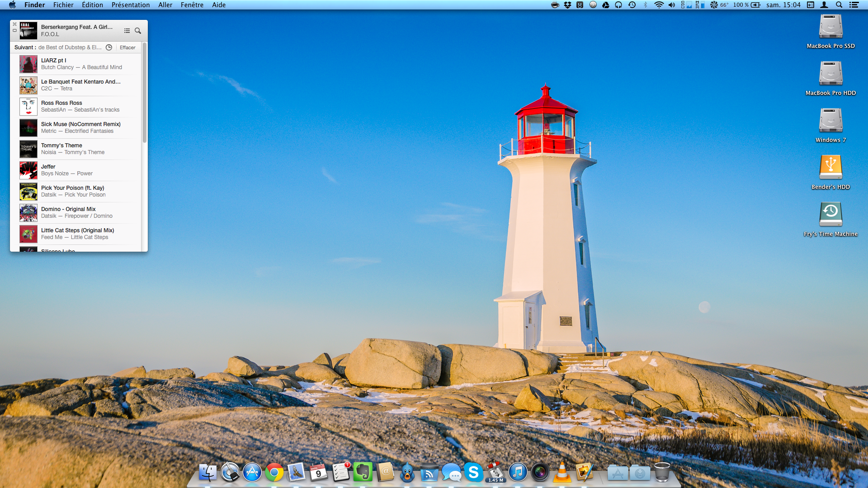
Task: Click the volume speaker icon in menu bar
Action: (672, 5)
